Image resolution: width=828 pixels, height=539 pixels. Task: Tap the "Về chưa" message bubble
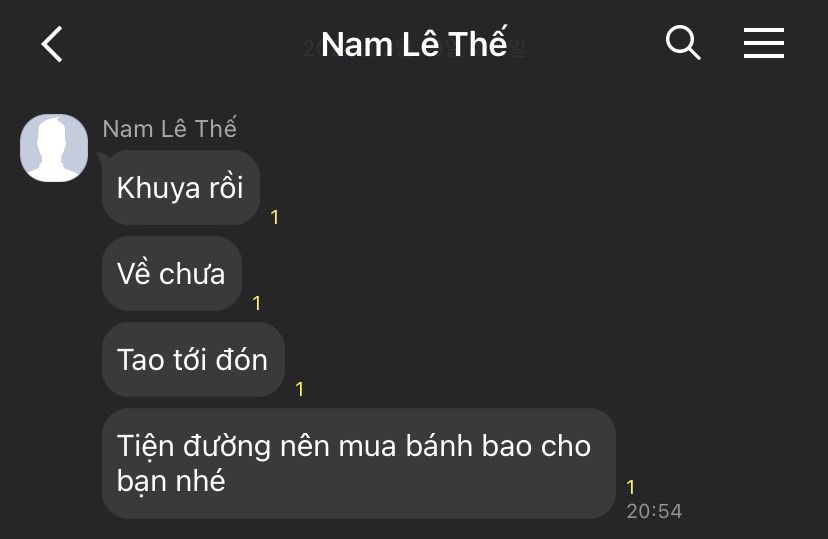172,273
